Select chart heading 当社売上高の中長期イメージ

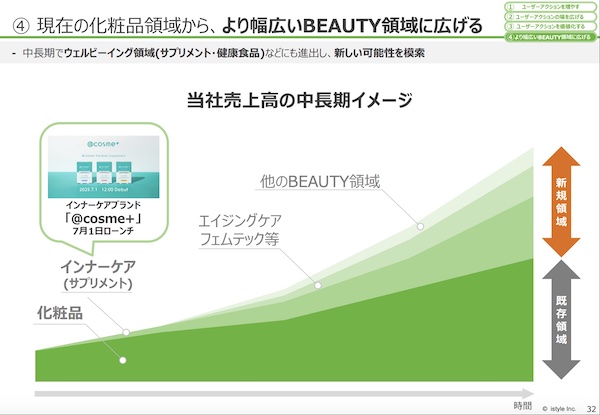coord(300,101)
